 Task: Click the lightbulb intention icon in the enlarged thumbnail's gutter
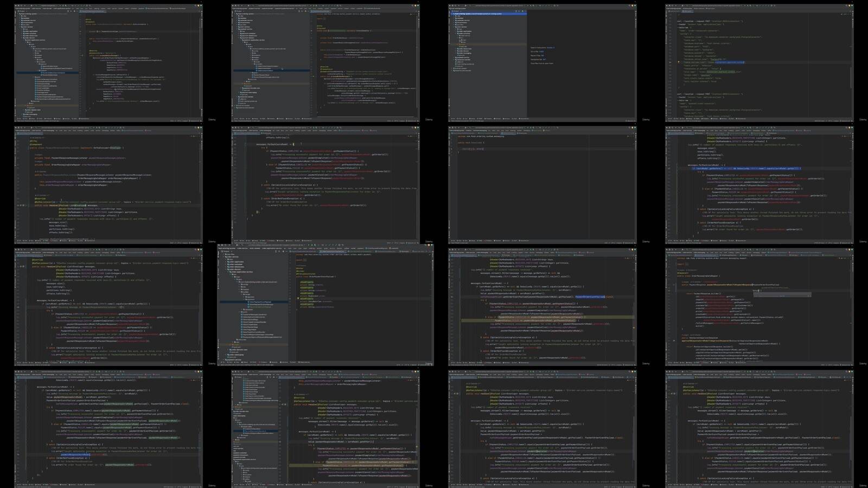298,298
